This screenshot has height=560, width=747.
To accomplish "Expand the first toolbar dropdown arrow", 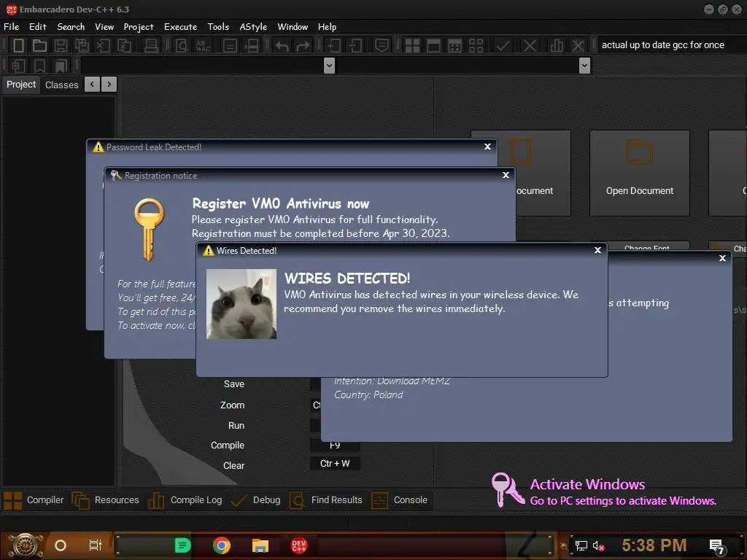I will [329, 65].
